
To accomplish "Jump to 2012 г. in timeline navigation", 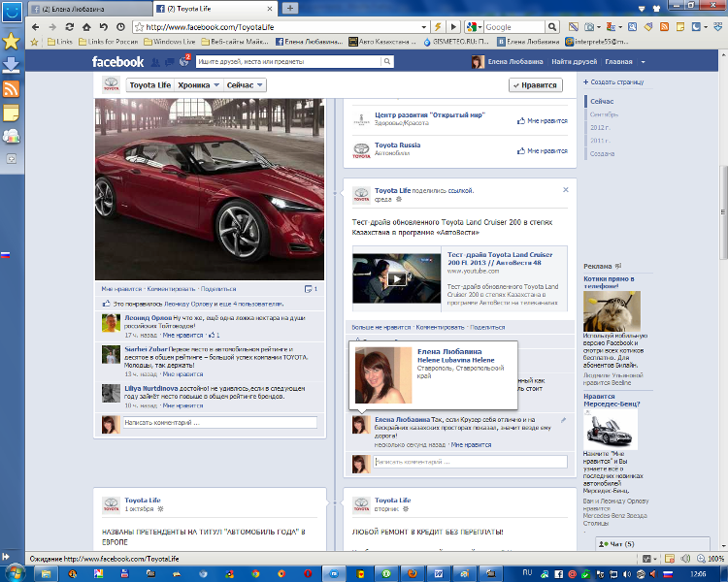I will coord(600,127).
